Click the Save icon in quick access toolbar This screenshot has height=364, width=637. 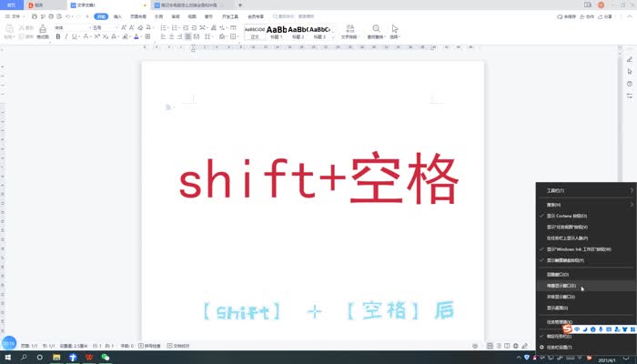tap(35, 16)
